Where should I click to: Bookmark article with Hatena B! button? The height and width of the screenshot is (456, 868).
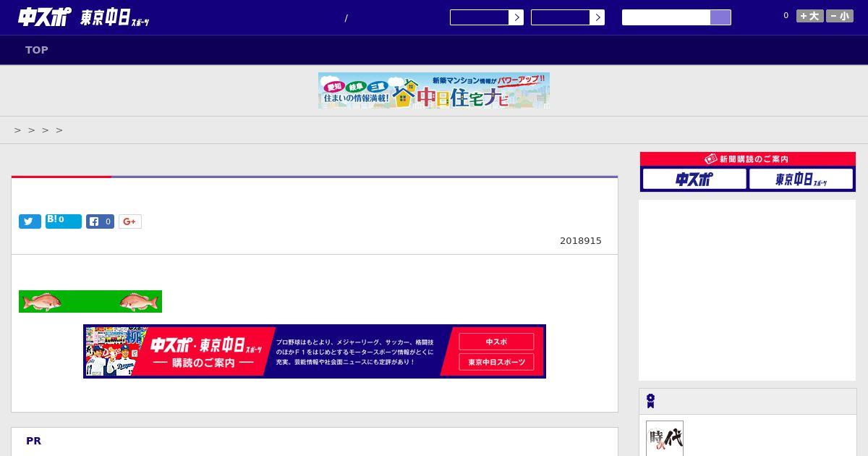pos(64,221)
